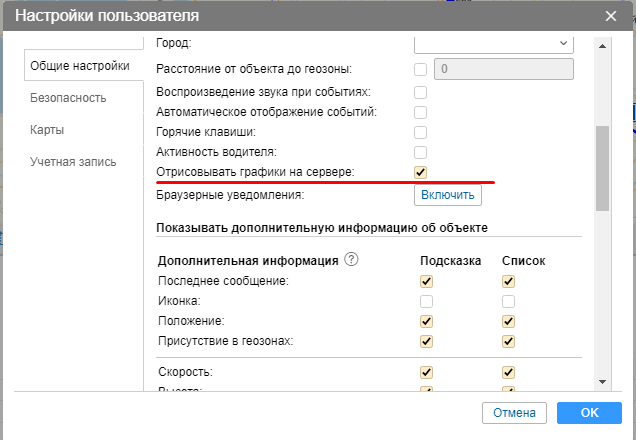
Task: Check Автоматическое отображение событий option
Action: click(421, 112)
